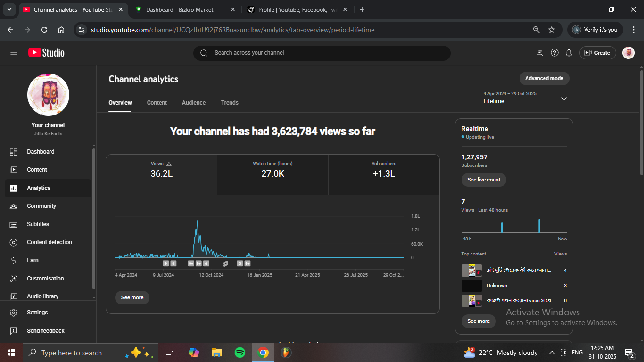Open the hamburger navigation menu

14,53
